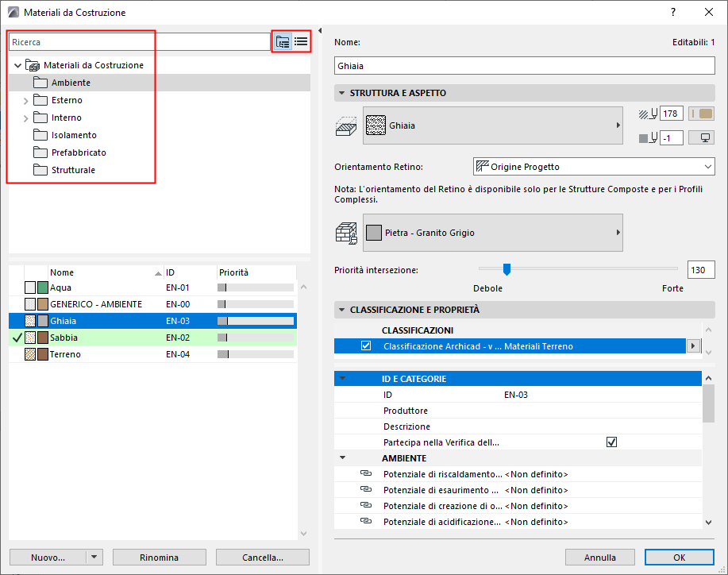Image resolution: width=728 pixels, height=575 pixels.
Task: Open classification Materiali Terreno arrow
Action: (x=693, y=346)
